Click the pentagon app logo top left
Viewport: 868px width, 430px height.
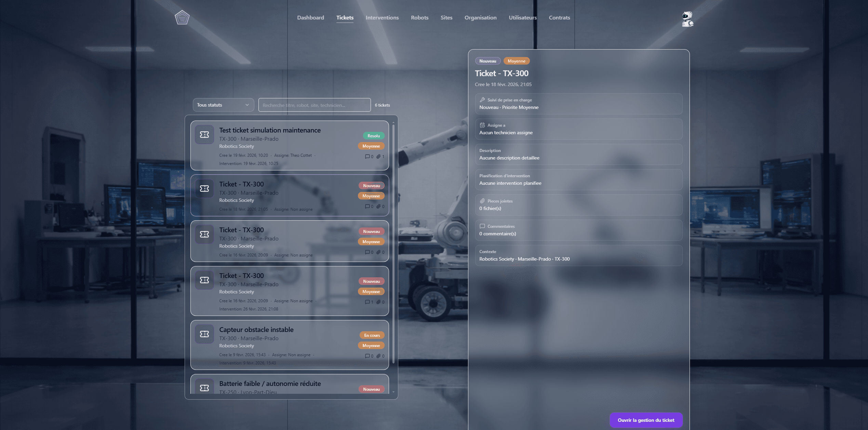182,17
